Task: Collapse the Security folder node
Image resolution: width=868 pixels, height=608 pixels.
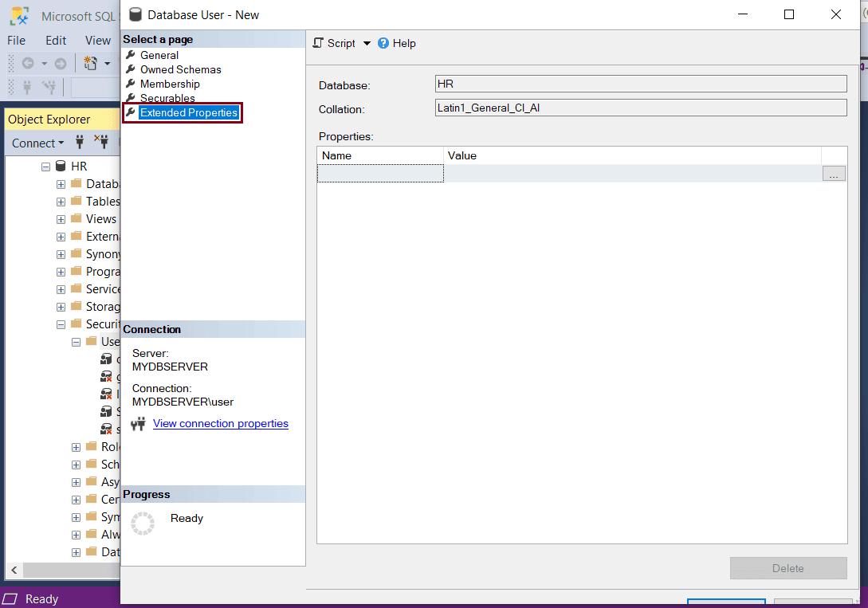Action: click(x=61, y=324)
